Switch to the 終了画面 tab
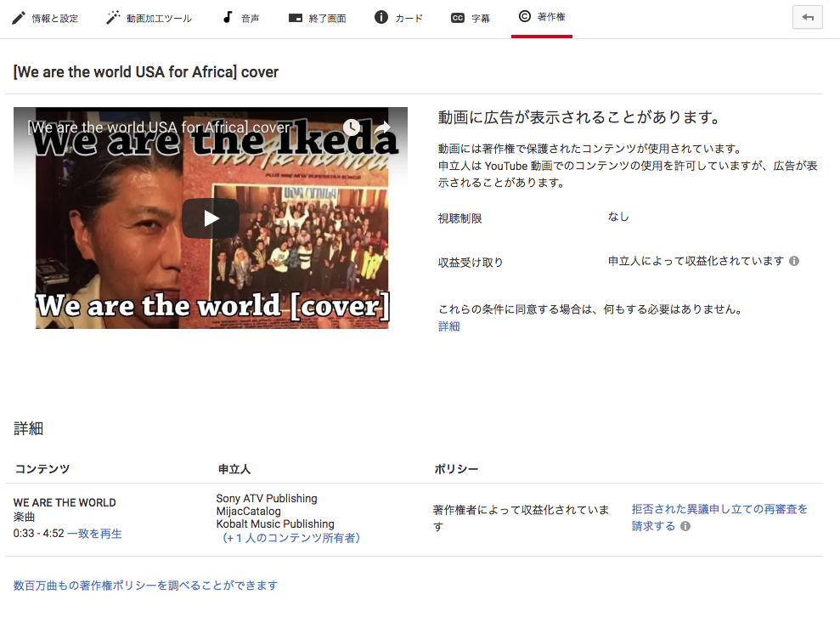This screenshot has width=840, height=634. click(317, 18)
